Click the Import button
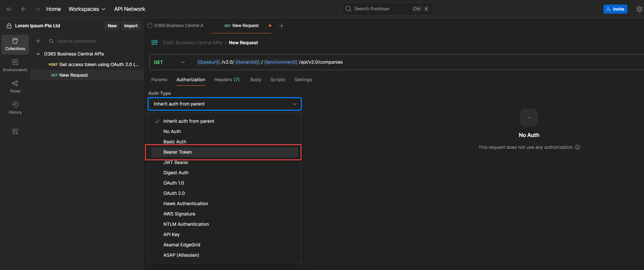This screenshot has width=644, height=270. [131, 26]
